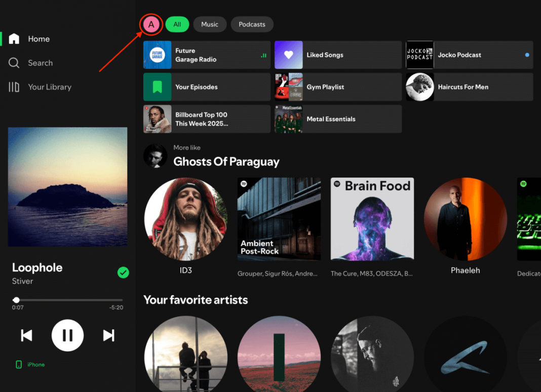Screen dimensions: 541x392
Task: Open the profile avatar labeled A
Action: click(151, 24)
